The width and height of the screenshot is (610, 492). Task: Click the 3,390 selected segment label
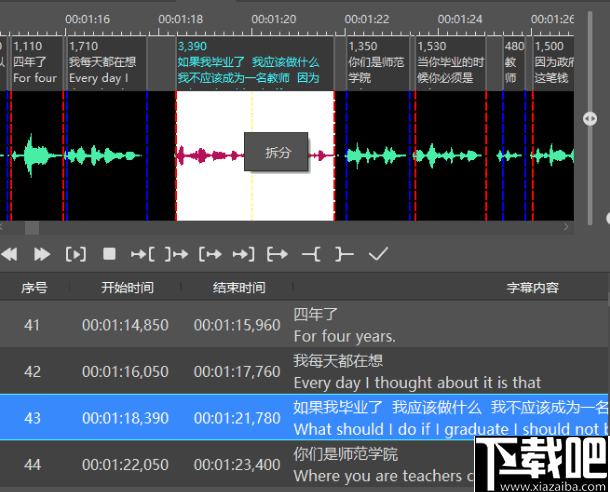tap(255, 62)
